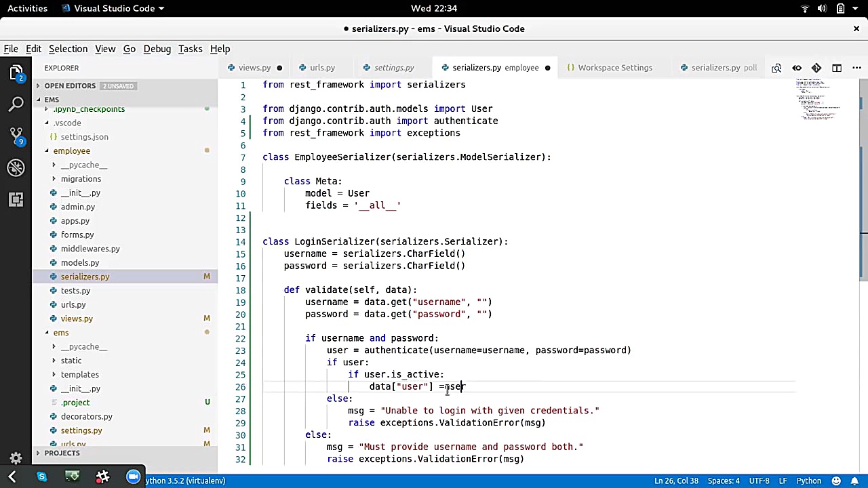Open the Extensions view

(16, 200)
